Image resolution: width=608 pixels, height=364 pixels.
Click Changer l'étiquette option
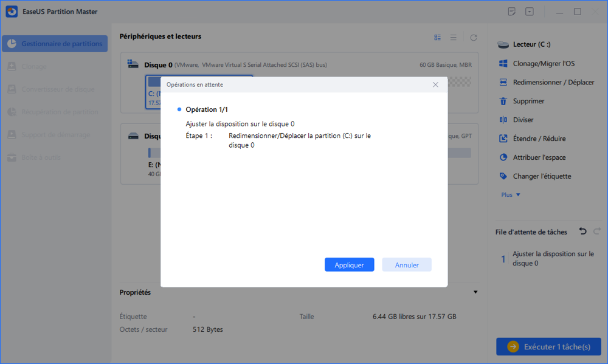tap(542, 176)
